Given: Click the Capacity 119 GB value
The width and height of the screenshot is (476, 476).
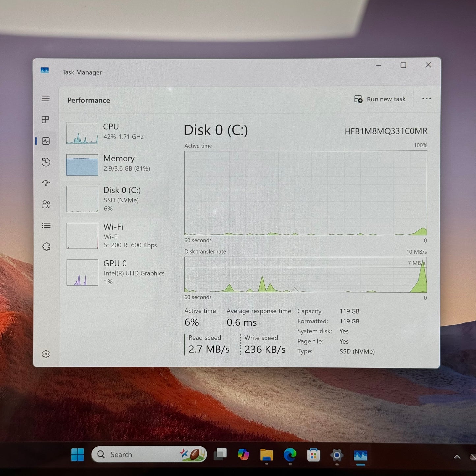Looking at the screenshot, I should pyautogui.click(x=350, y=311).
